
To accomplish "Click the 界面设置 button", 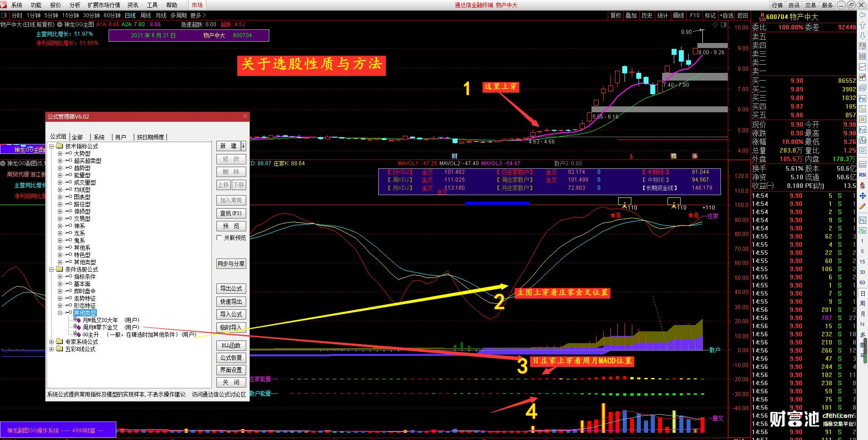I will (x=231, y=370).
